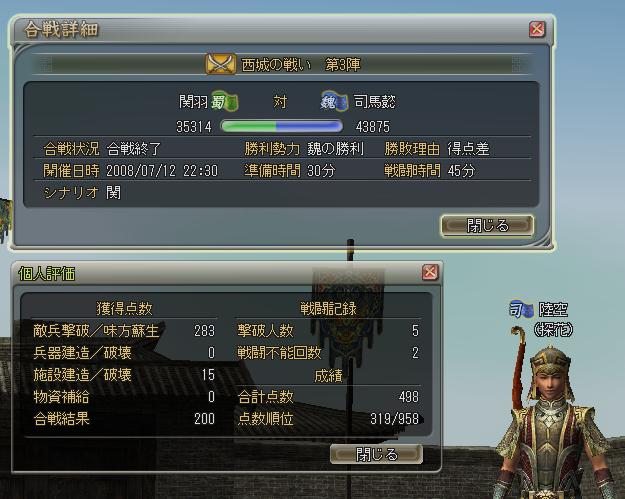Click the 西城の戦い 第3陣 battle title

[x=301, y=64]
